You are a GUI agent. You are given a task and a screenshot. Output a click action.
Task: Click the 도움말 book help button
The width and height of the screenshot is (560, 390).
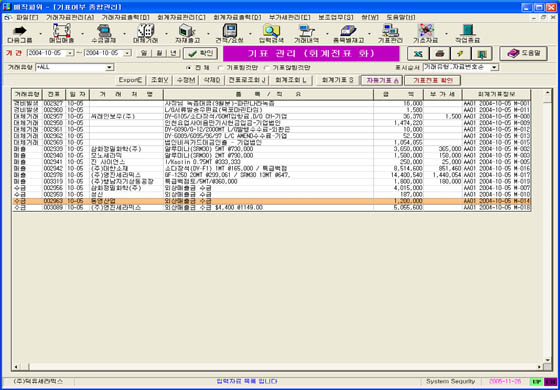(x=523, y=54)
